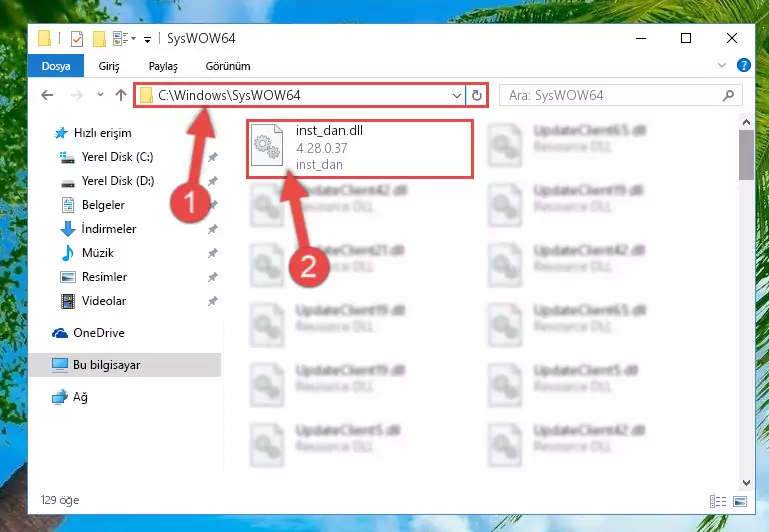Viewport: 769px width, 532px height.
Task: Select Ağ network in navigation pane
Action: coord(70,397)
